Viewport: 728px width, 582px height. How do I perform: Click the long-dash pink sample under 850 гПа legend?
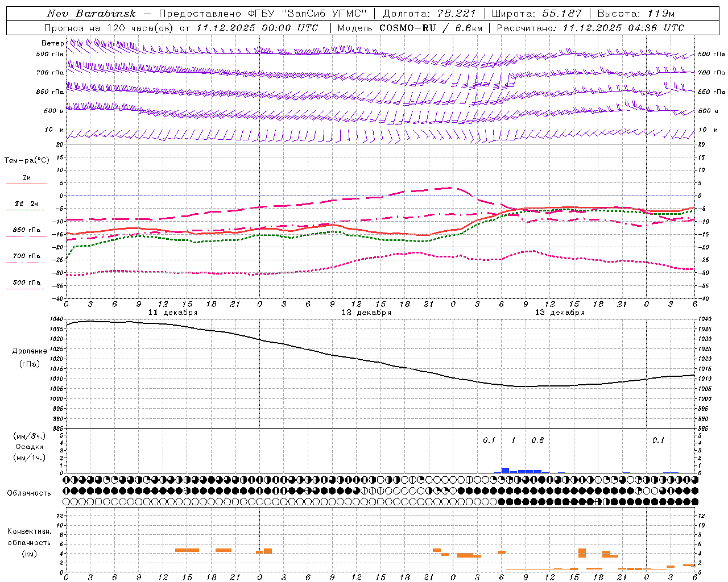click(26, 236)
